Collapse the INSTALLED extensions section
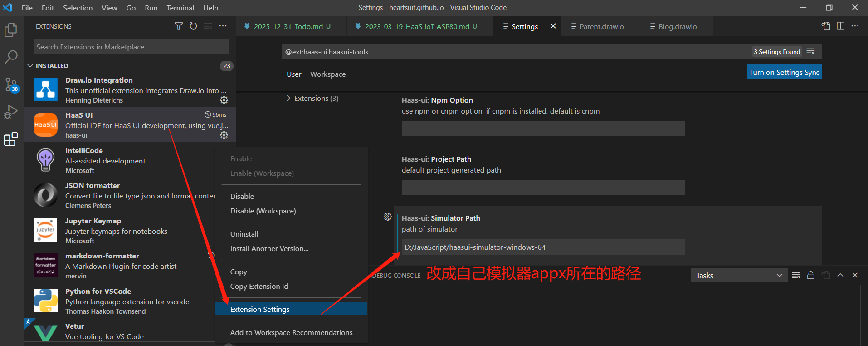The height and width of the screenshot is (346, 868). pyautogui.click(x=130, y=66)
